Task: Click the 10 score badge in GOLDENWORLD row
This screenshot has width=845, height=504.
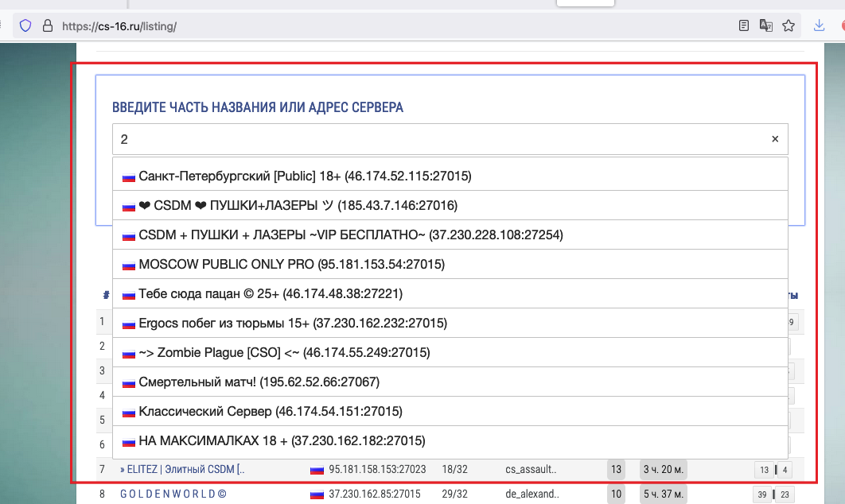Action: pos(616,494)
